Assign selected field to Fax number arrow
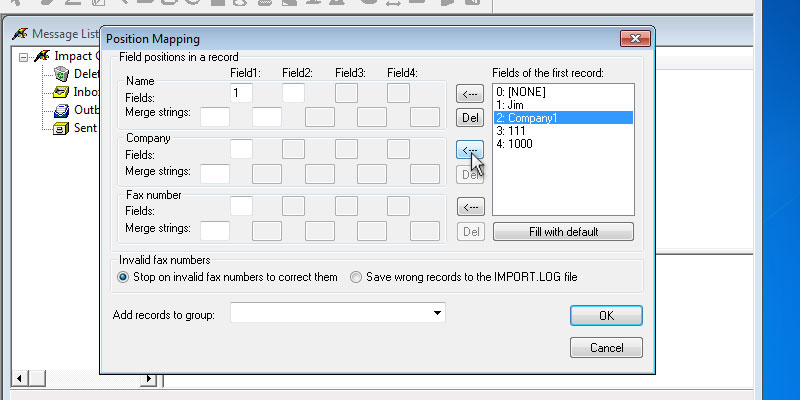Viewport: 800px width, 400px height. pyautogui.click(x=470, y=207)
